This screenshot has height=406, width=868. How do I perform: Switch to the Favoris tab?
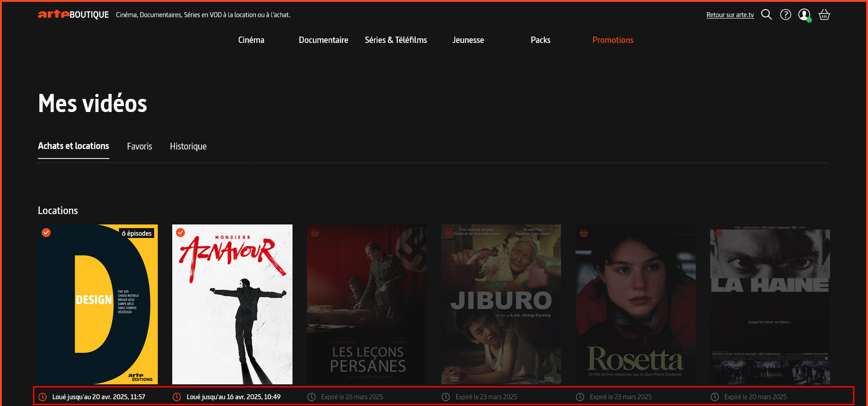140,146
